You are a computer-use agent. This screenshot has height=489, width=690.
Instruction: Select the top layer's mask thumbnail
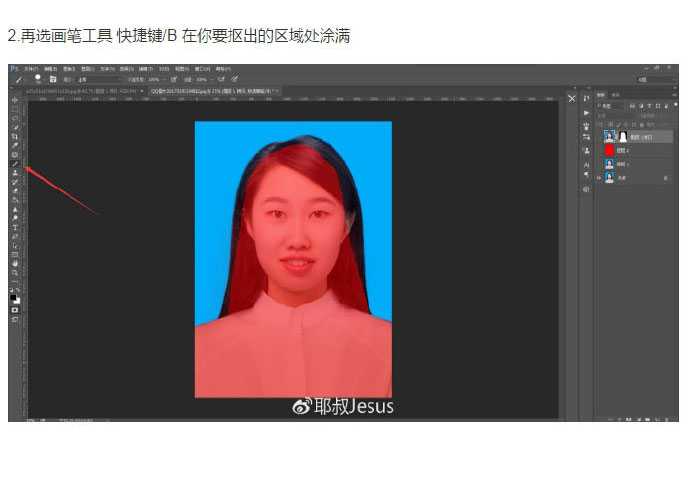623,136
